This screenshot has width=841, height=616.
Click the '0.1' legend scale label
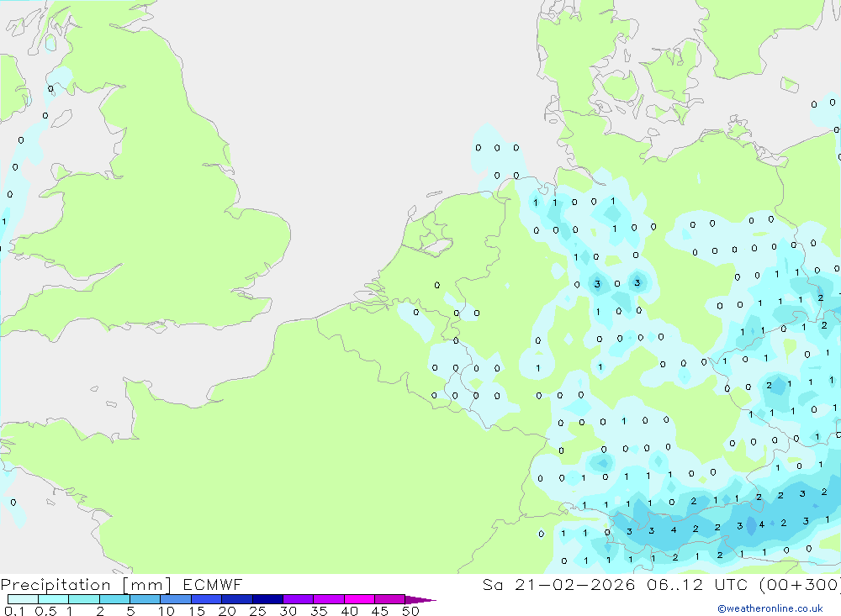[14, 611]
